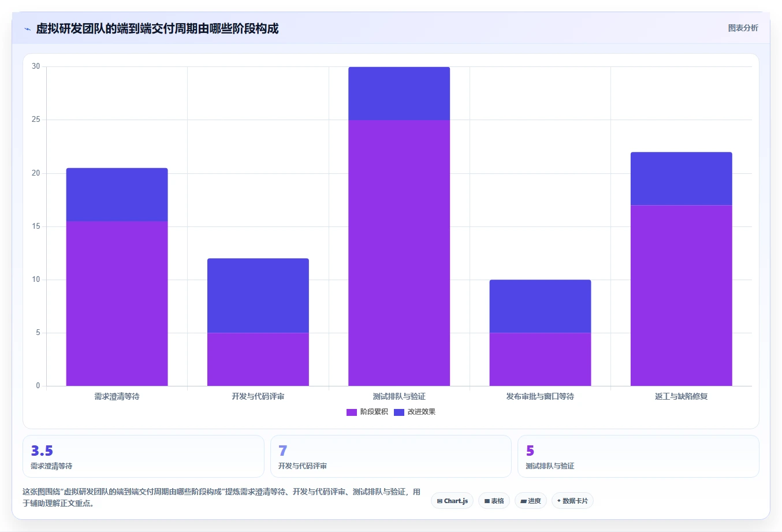Select the 进度 tag chip
782x532 pixels.
(x=530, y=501)
